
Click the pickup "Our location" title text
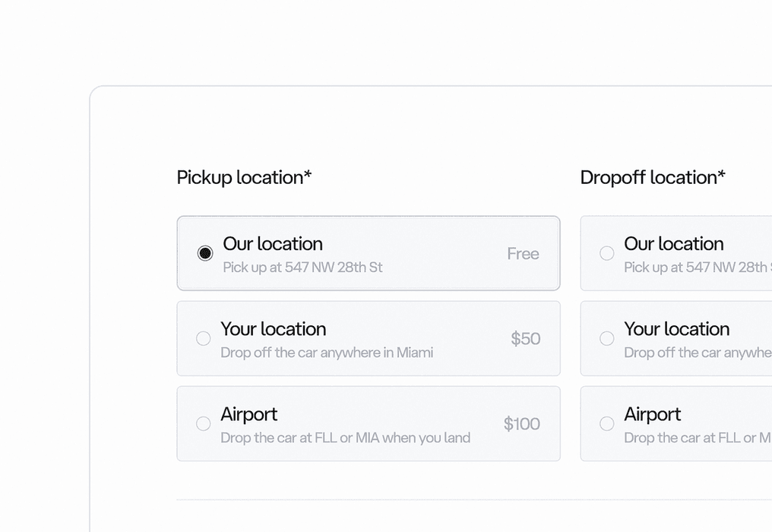[273, 244]
